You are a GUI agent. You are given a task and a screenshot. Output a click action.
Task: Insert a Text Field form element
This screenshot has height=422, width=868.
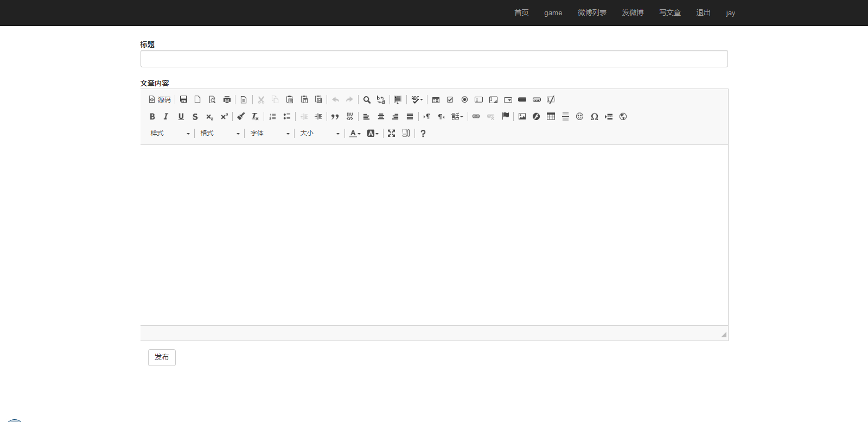pyautogui.click(x=478, y=100)
